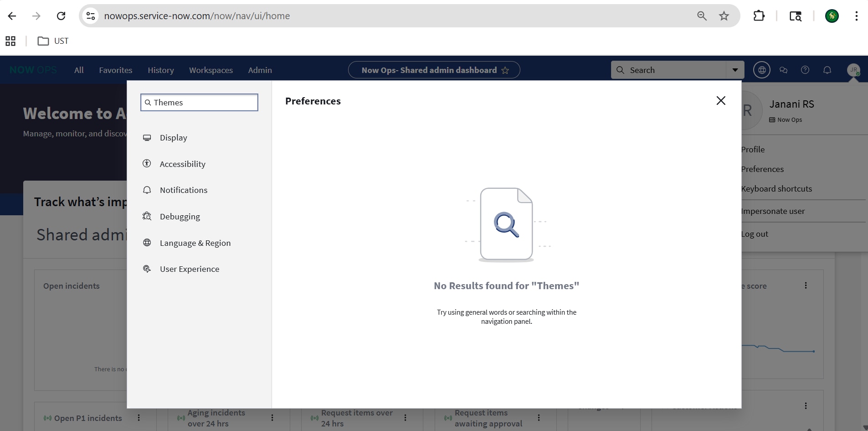Open options for Aging incidents over 24 hrs
Screen dimensions: 868x431
tap(272, 418)
